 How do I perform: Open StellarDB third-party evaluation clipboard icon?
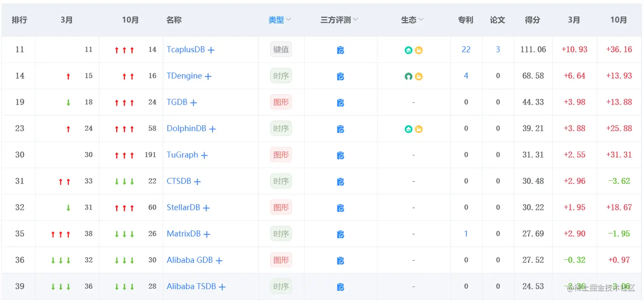click(341, 208)
